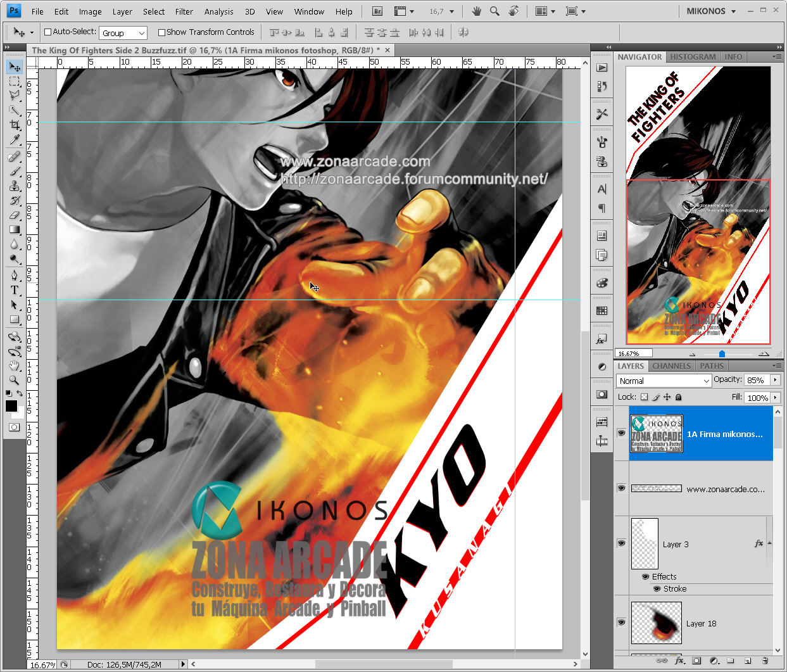
Task: Open the Character panel icon
Action: pos(602,189)
